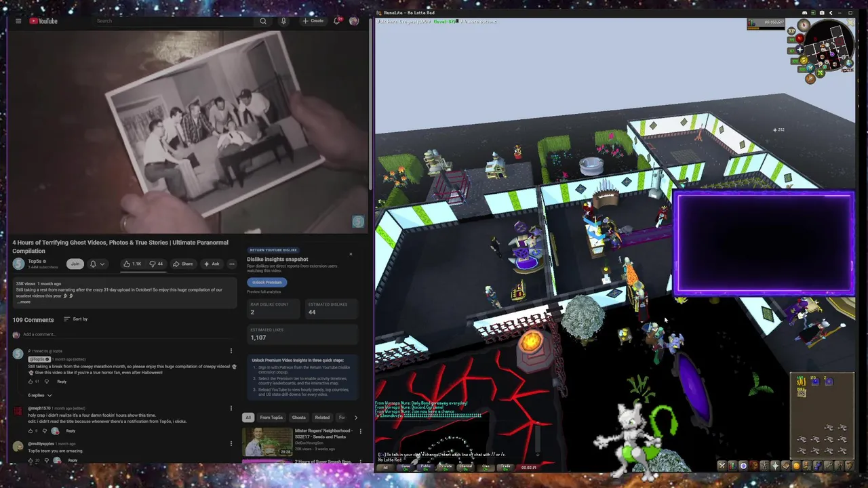868x488 pixels.
Task: Click the Join membership button
Action: 75,264
